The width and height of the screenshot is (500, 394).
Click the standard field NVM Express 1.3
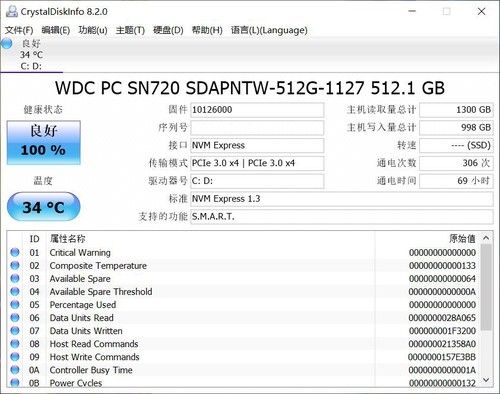pyautogui.click(x=342, y=199)
